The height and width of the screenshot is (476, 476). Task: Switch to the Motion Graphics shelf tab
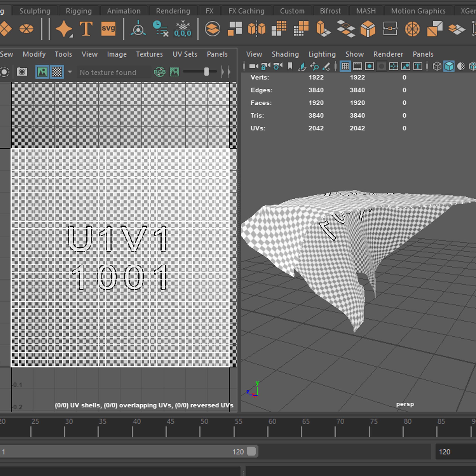click(418, 11)
